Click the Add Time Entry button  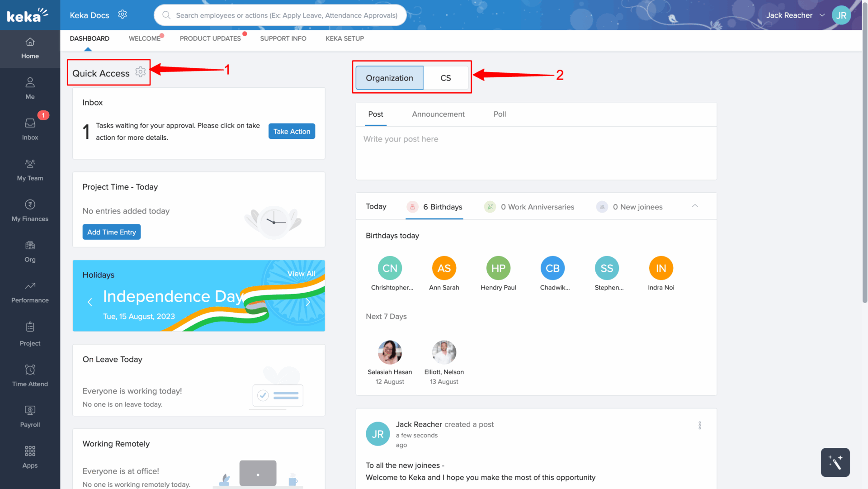click(x=111, y=232)
